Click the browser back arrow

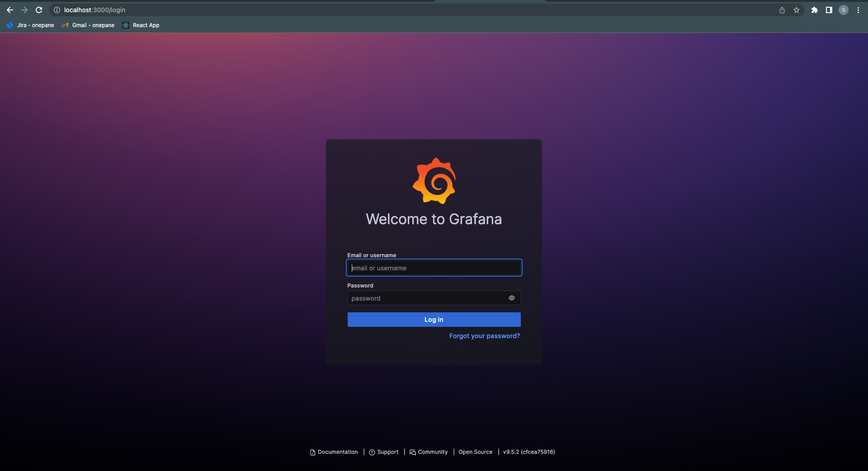coord(10,10)
